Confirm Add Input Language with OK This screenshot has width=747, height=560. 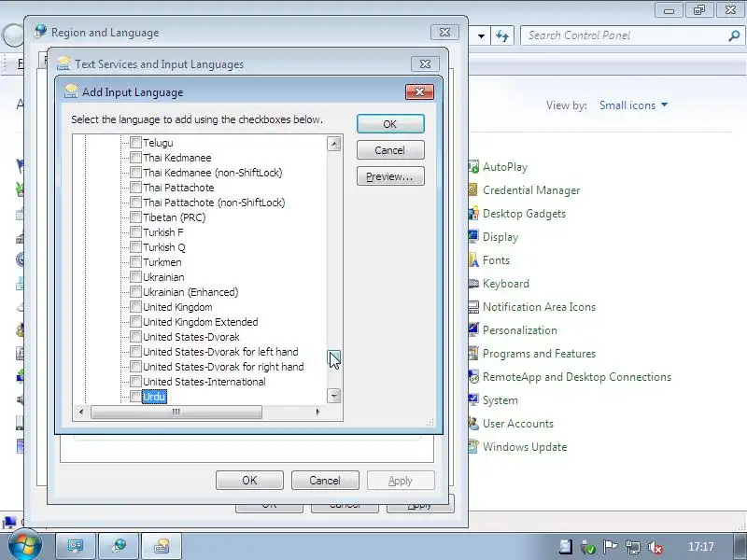click(390, 124)
